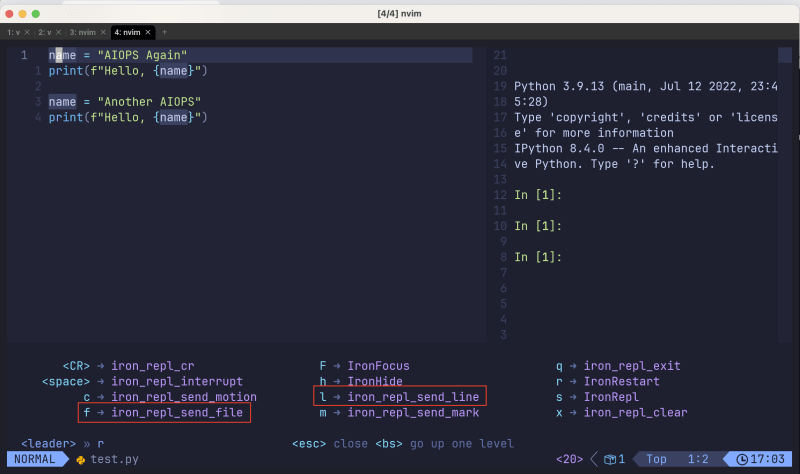
Task: Click the <bs> go up one level hint
Action: coord(444,444)
